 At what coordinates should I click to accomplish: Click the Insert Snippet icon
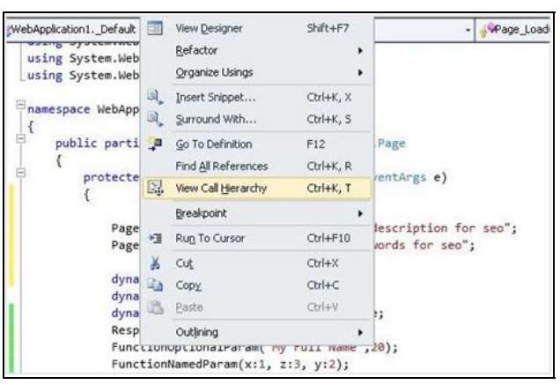point(153,97)
